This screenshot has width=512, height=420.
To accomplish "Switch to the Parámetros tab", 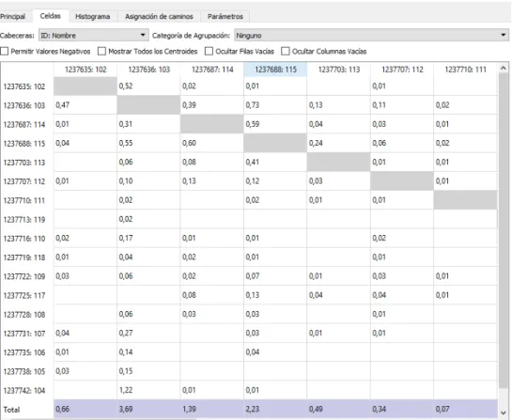I will pos(225,16).
